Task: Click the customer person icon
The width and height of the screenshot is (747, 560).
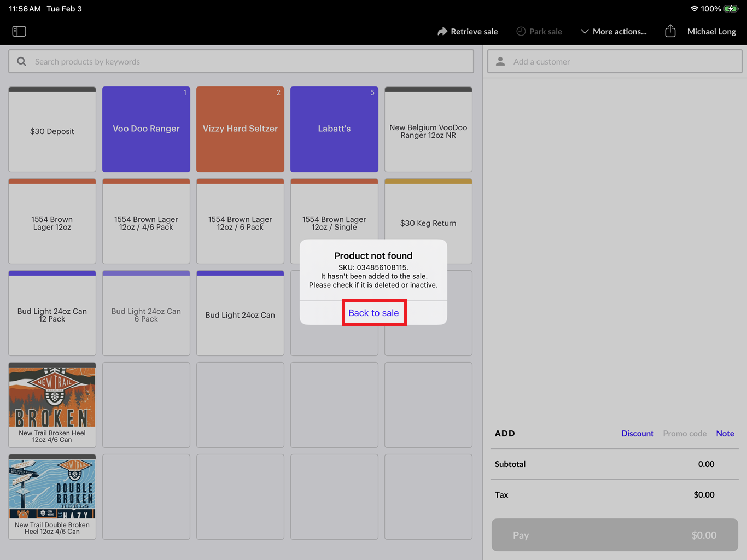Action: click(500, 62)
